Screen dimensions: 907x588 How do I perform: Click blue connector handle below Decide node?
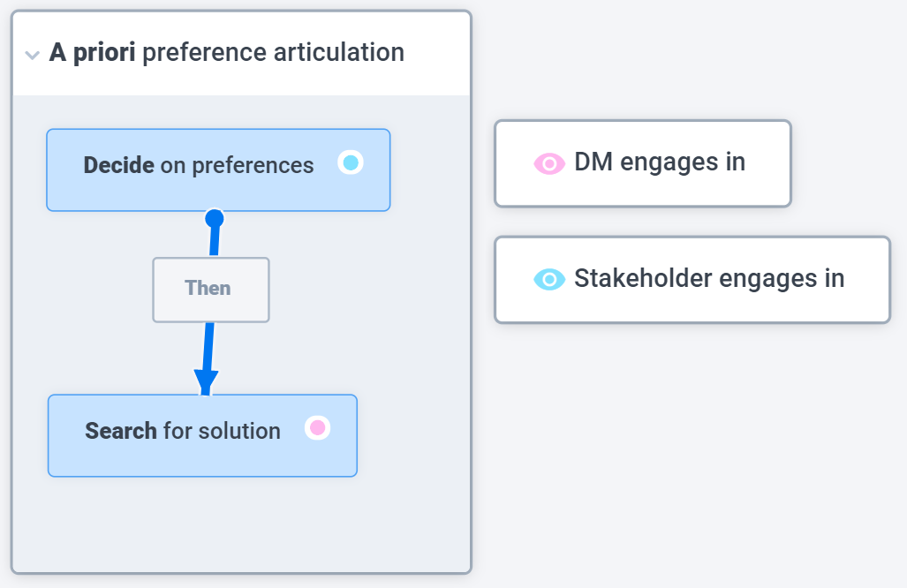(215, 218)
